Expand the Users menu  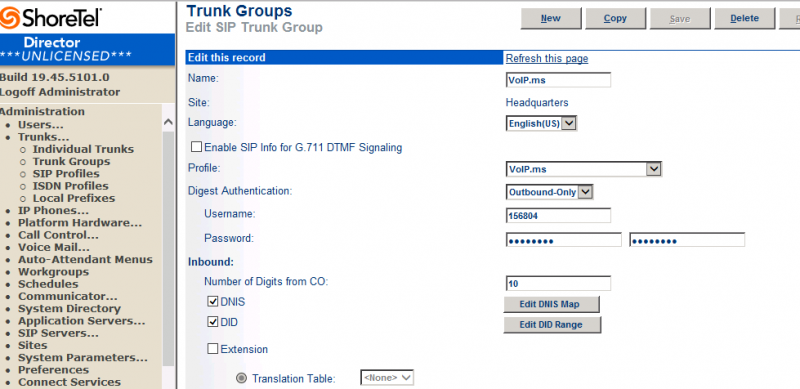click(x=41, y=125)
